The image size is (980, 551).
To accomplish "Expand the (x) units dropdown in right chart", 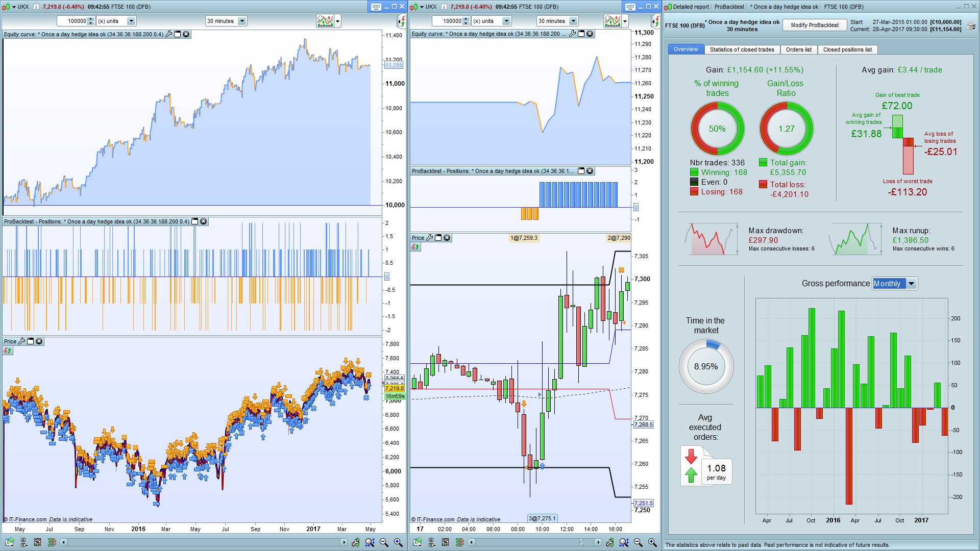I will point(506,21).
